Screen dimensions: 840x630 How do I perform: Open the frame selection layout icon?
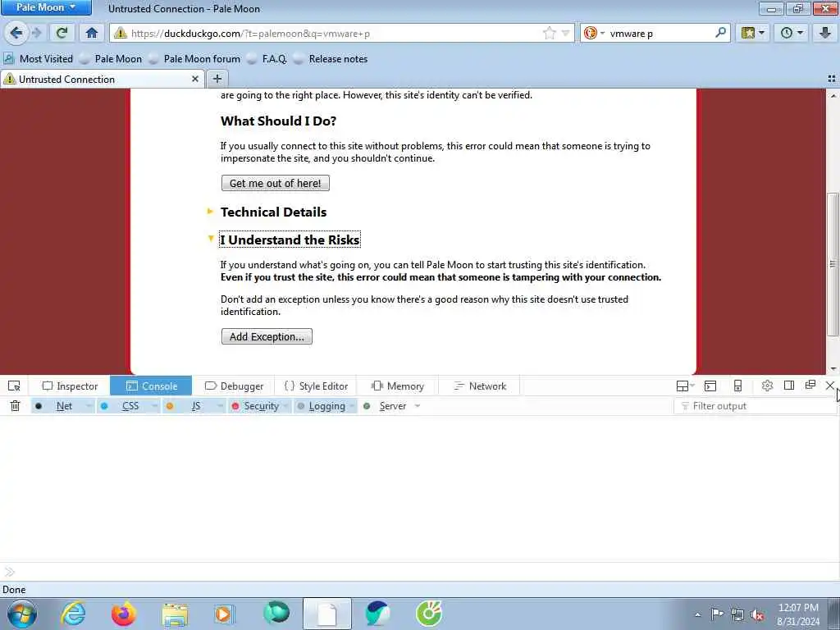pyautogui.click(x=685, y=386)
